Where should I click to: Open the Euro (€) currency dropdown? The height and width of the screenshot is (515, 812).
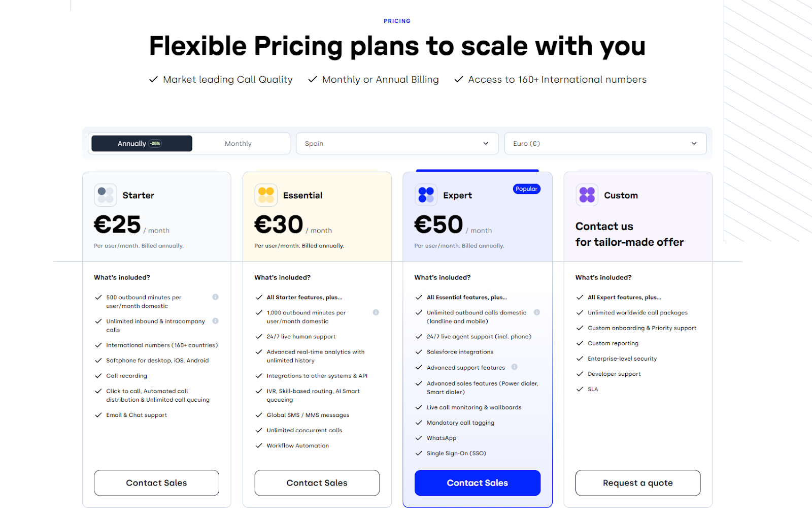tap(605, 144)
